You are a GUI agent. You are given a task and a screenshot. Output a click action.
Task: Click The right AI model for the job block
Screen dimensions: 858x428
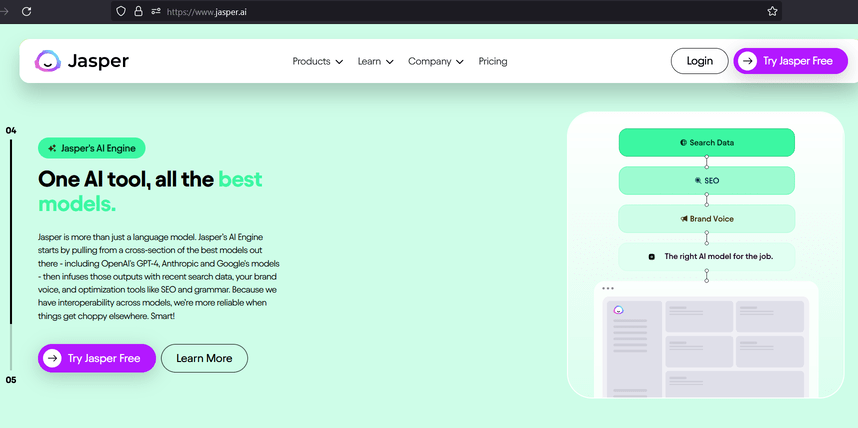706,256
